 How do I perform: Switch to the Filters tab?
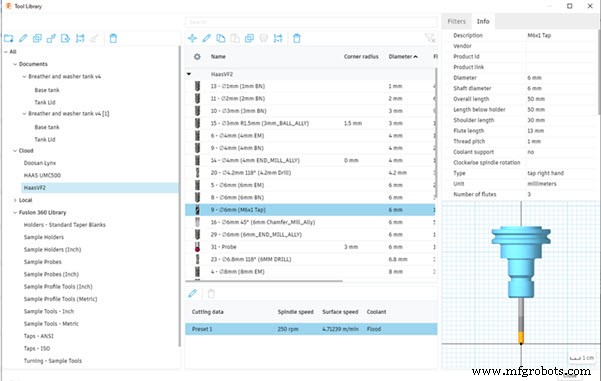pyautogui.click(x=456, y=21)
